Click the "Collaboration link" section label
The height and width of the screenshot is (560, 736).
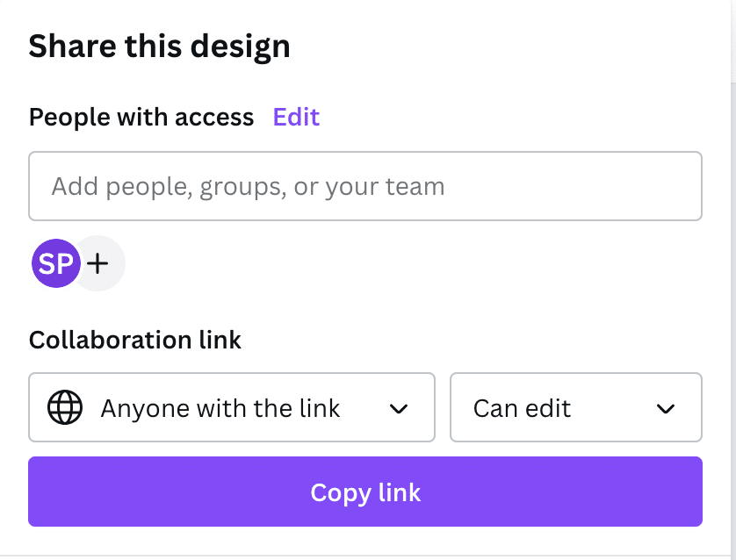pos(134,340)
